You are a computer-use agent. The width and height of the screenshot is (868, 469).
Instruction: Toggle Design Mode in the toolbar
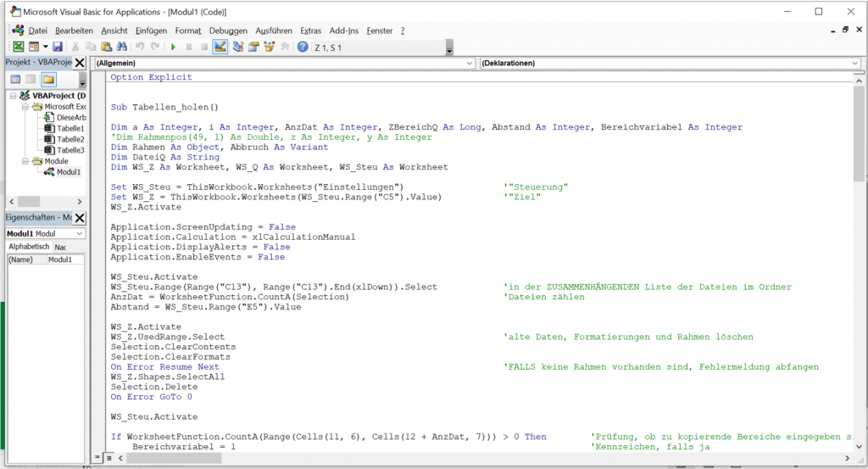[x=220, y=47]
